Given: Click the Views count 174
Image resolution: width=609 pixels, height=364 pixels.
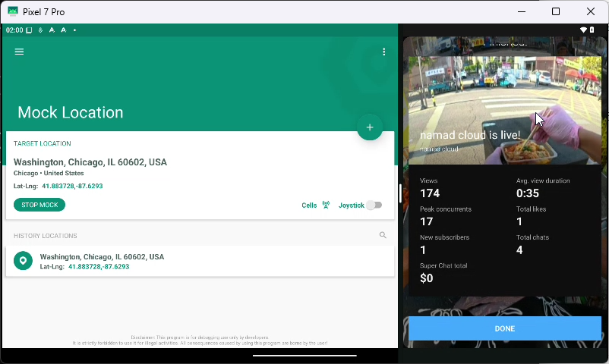Looking at the screenshot, I should 430,193.
